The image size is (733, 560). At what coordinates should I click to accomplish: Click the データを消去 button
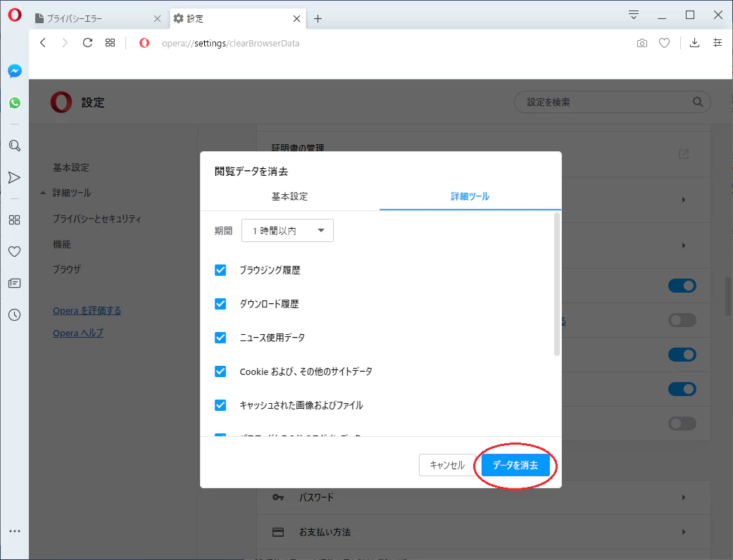[515, 465]
